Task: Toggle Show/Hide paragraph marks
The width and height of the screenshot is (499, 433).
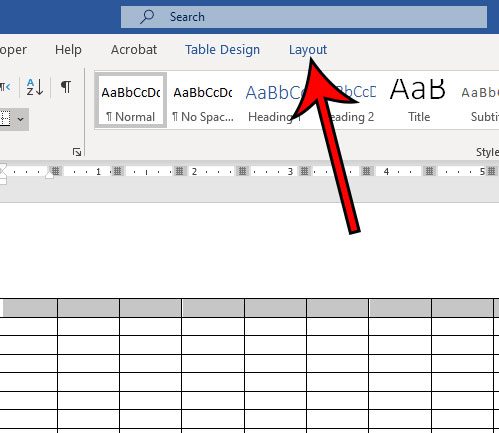Action: point(66,87)
